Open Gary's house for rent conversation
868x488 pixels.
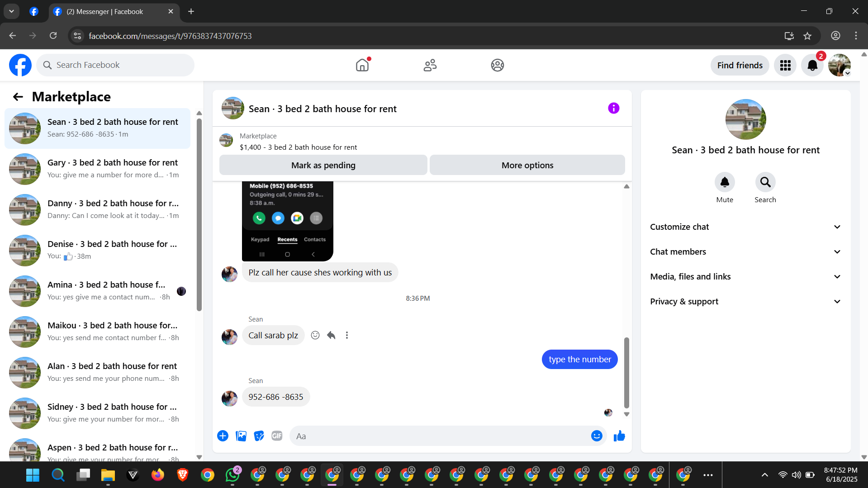click(97, 169)
